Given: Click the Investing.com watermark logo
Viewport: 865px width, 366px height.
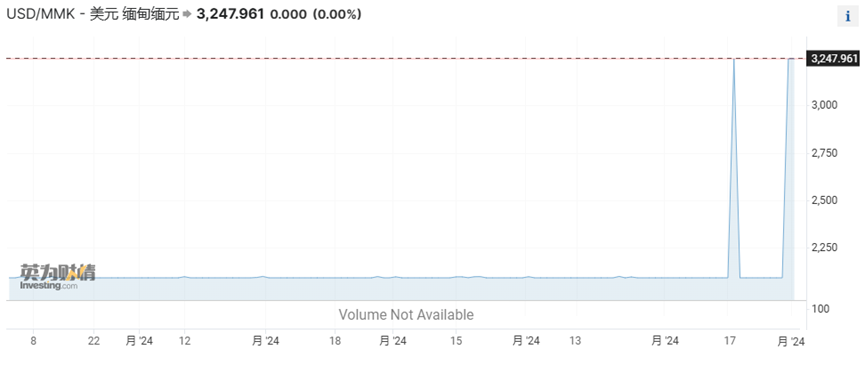Looking at the screenshot, I should (57, 278).
